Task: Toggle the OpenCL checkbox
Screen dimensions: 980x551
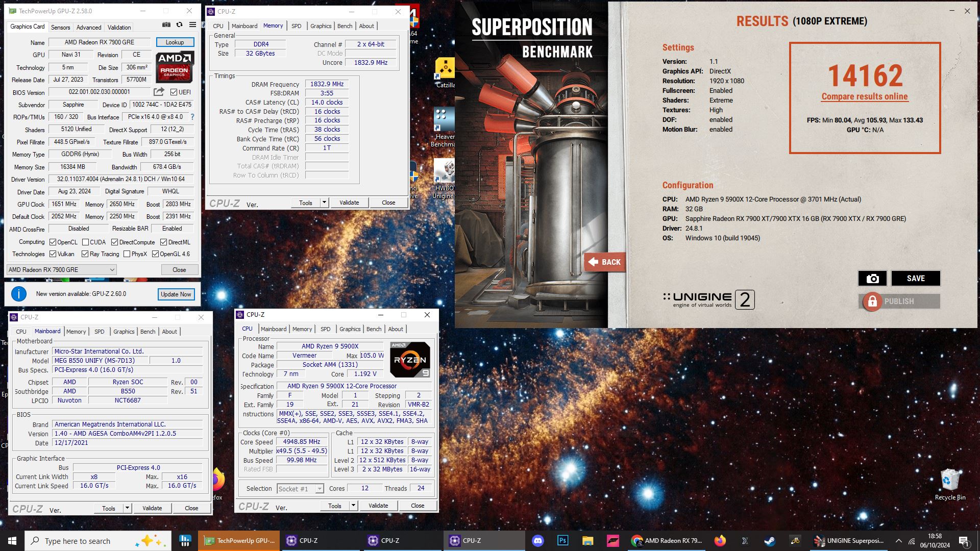Action: pos(53,242)
